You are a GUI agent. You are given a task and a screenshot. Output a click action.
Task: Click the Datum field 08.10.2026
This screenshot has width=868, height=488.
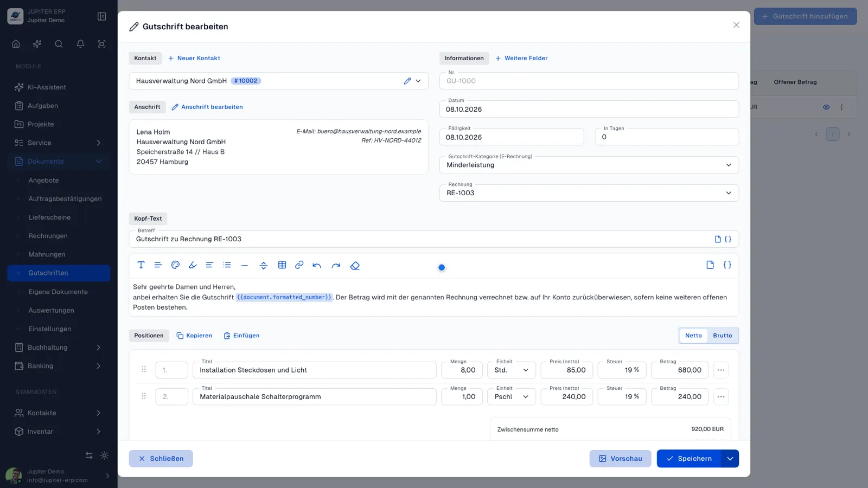[589, 109]
